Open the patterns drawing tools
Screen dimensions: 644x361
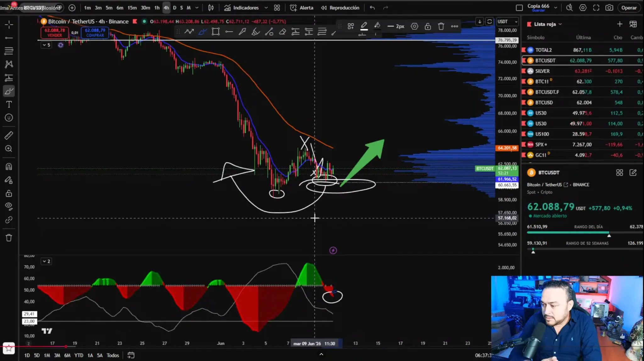pos(9,64)
